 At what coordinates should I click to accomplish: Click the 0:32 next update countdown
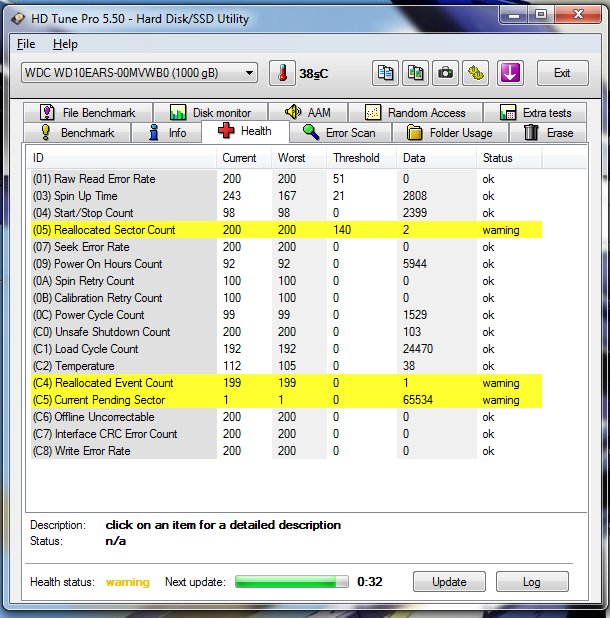pyautogui.click(x=370, y=582)
